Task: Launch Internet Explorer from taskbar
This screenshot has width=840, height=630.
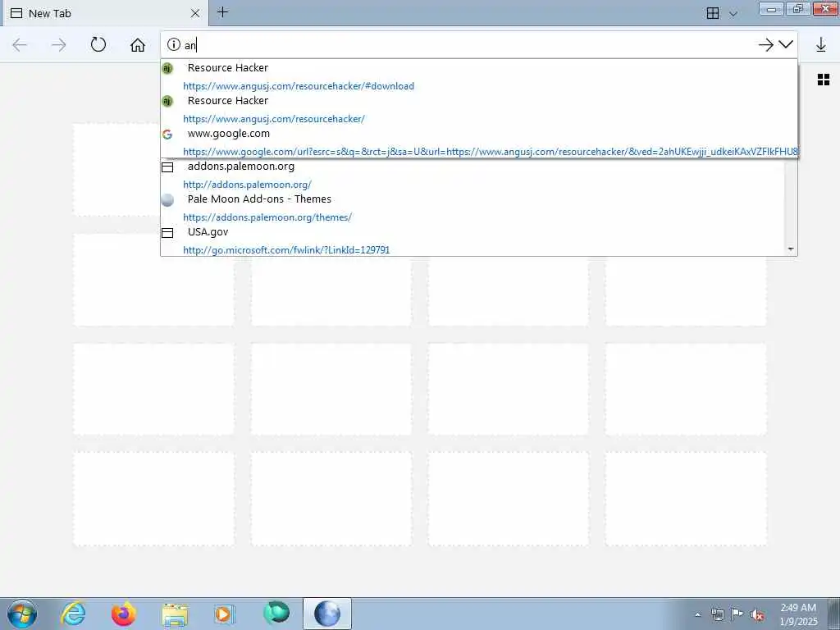Action: [73, 614]
